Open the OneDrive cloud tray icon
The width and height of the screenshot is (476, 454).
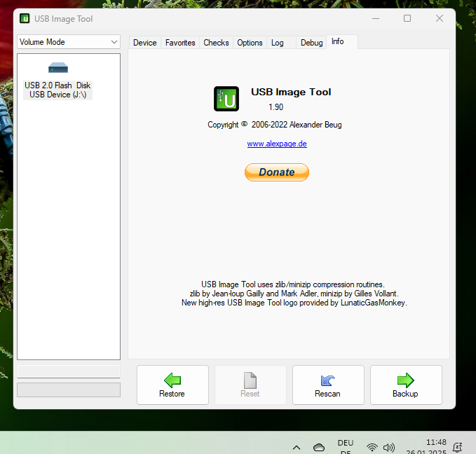click(x=319, y=447)
